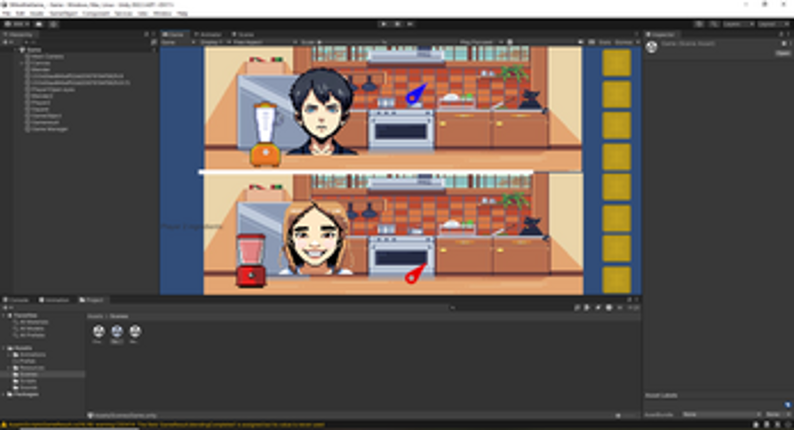
Task: Open the File menu
Action: tap(7, 13)
